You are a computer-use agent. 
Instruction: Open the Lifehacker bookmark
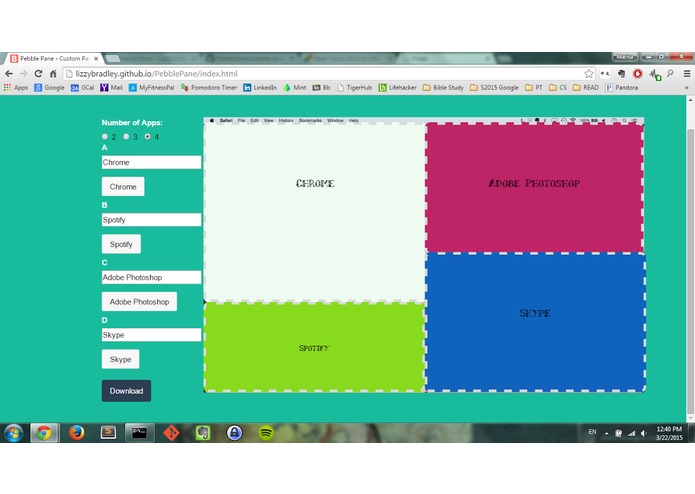click(x=398, y=88)
